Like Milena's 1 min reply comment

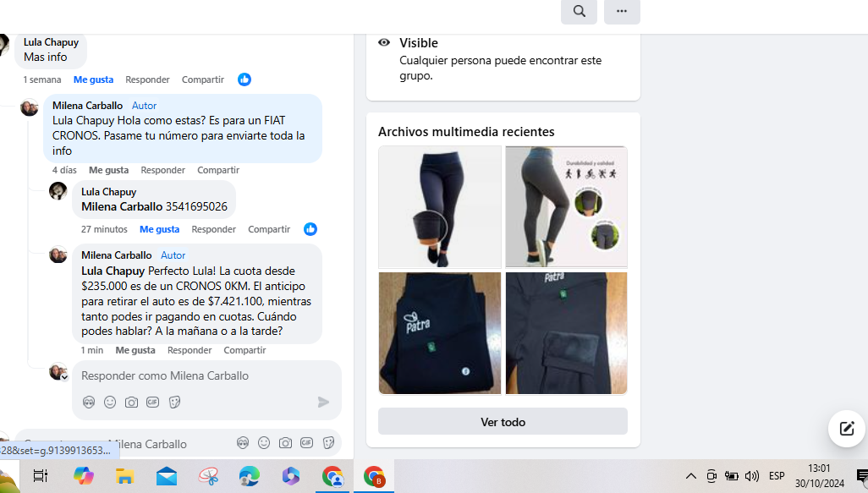pos(135,350)
